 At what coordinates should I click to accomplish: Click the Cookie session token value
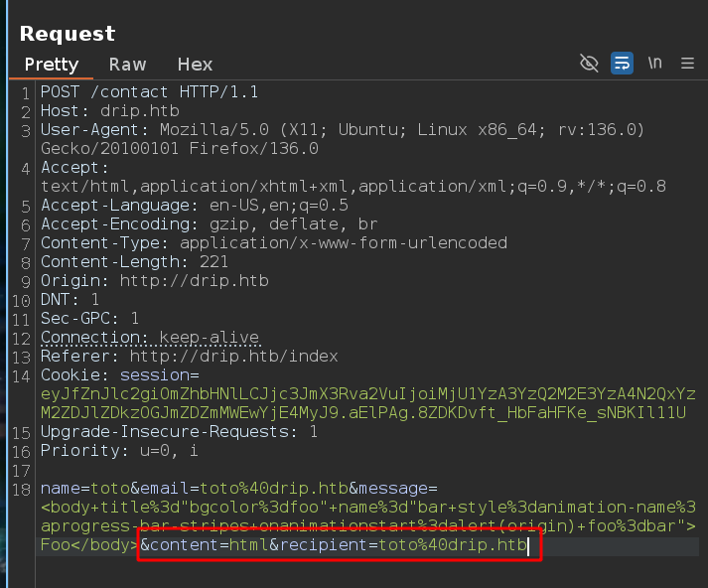pos(367,394)
